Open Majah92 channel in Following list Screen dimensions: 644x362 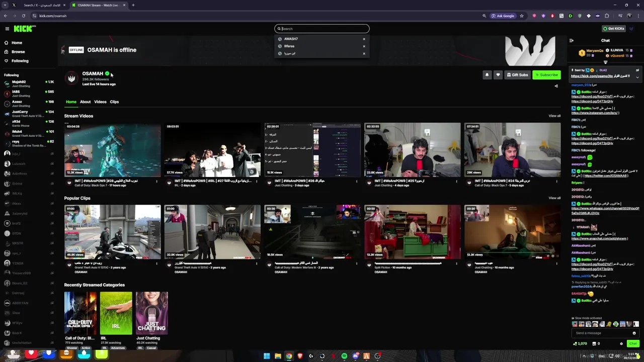click(29, 83)
